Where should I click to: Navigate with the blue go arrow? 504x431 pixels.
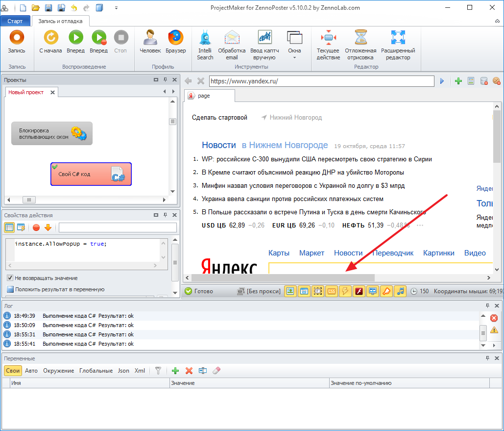pos(442,81)
